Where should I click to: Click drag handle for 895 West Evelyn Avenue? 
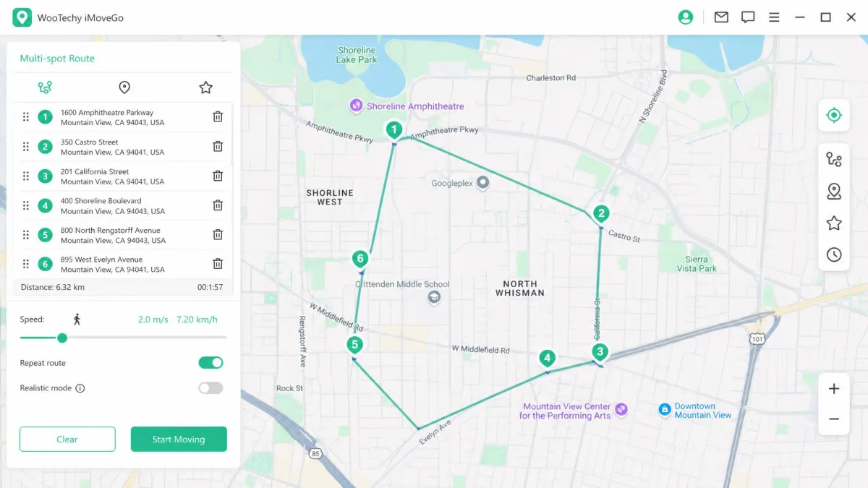coord(25,264)
